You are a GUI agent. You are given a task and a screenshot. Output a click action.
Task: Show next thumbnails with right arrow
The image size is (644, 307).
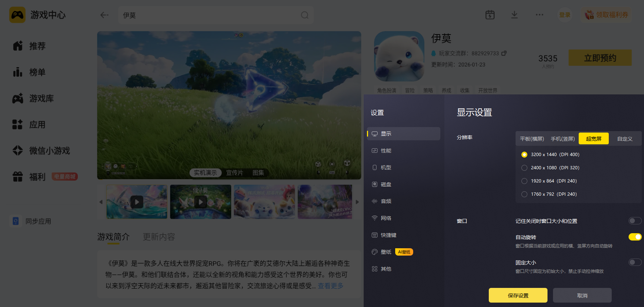click(357, 202)
